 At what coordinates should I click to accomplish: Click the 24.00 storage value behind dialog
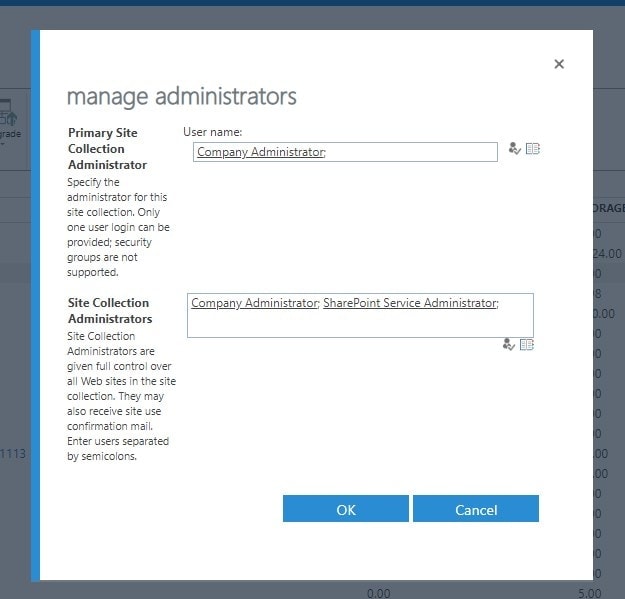[x=607, y=254]
